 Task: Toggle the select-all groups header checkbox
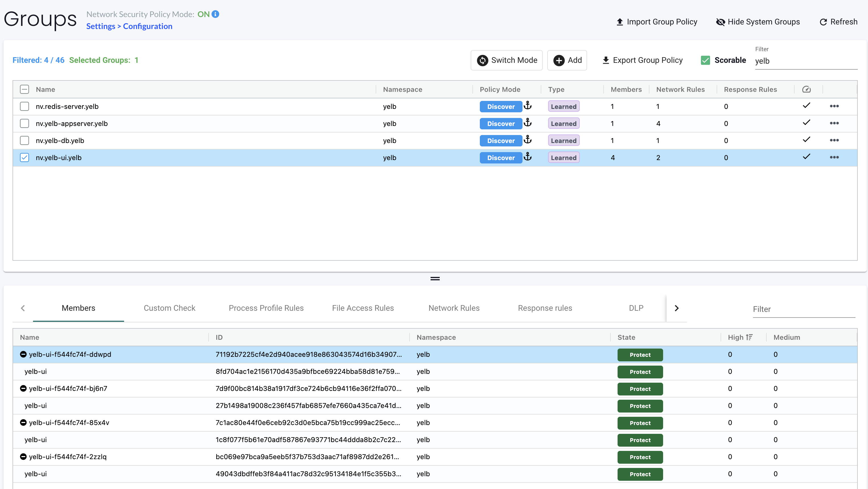click(x=24, y=89)
